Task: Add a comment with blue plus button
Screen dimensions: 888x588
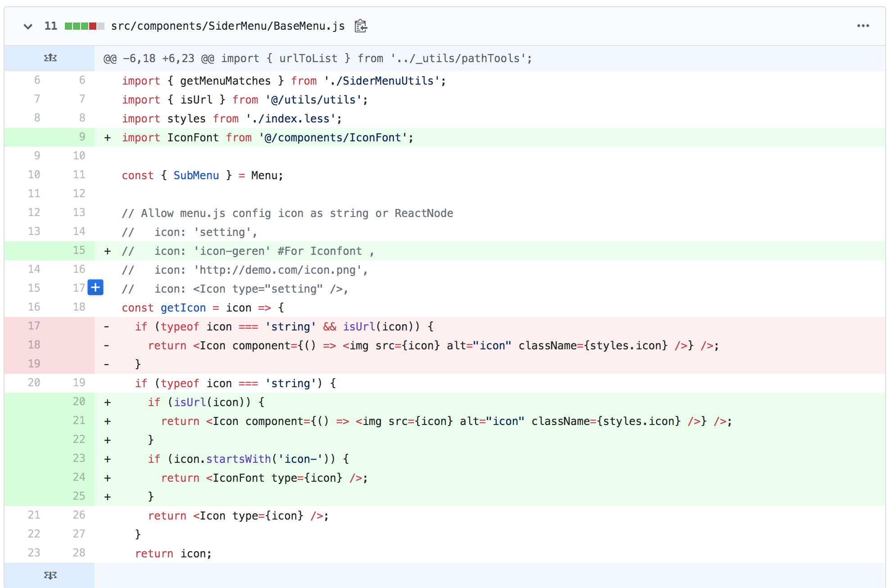Action: (95, 288)
